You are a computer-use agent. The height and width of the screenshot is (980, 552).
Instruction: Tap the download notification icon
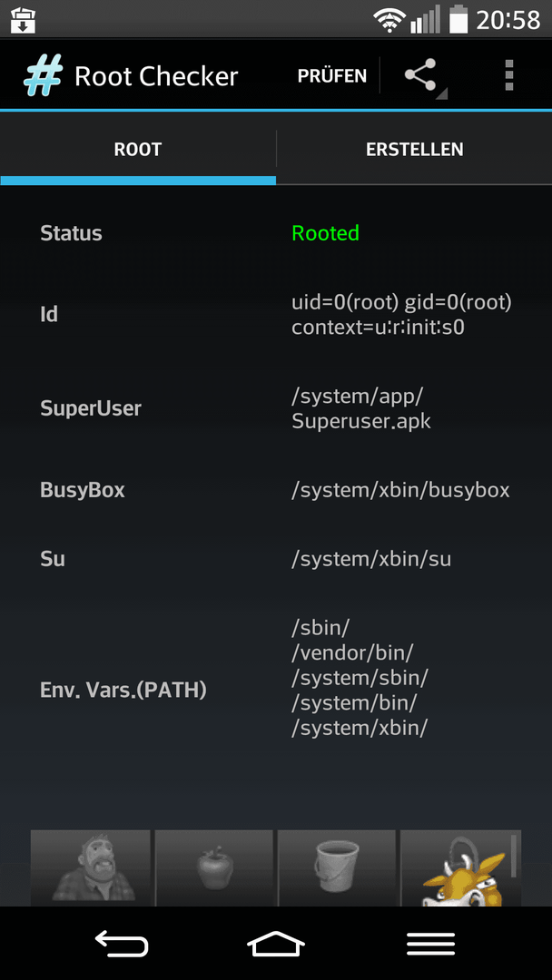(x=23, y=19)
